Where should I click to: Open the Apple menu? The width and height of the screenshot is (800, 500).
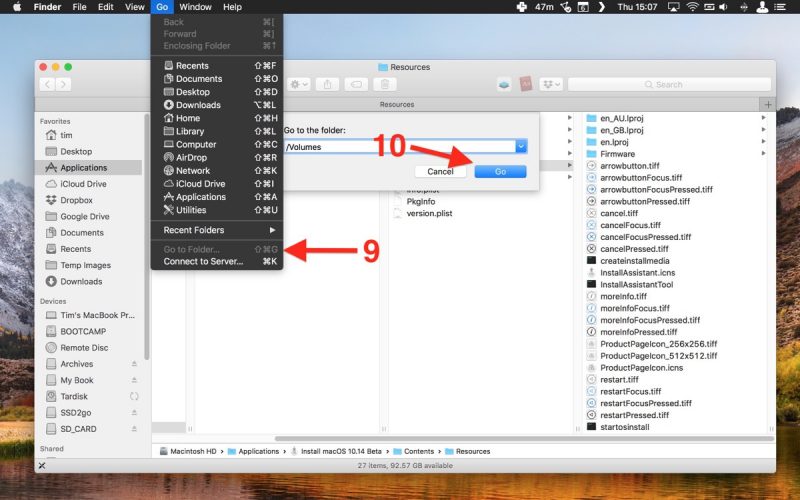coord(16,7)
